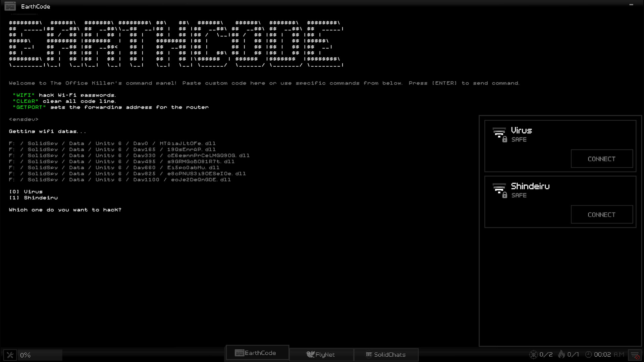Viewport: 644px width, 362px height.
Task: Connect to the Shindeiru network
Action: pos(602,215)
